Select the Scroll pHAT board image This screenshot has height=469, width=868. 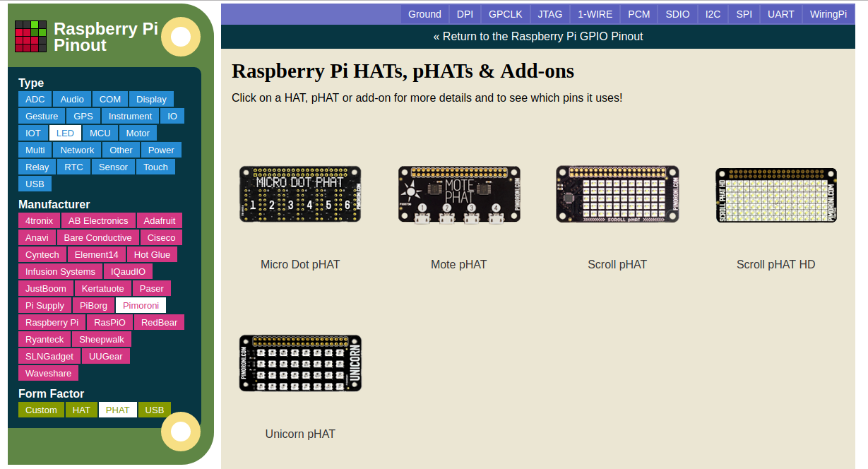[617, 194]
